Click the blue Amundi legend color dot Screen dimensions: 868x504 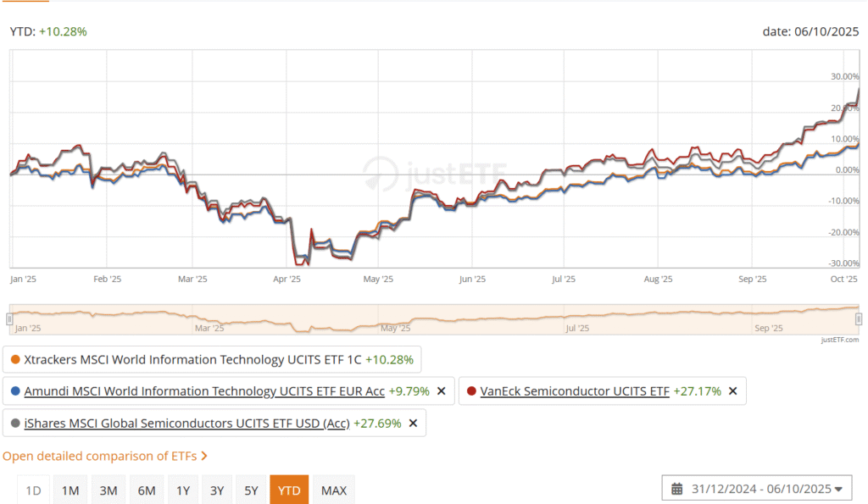16,391
